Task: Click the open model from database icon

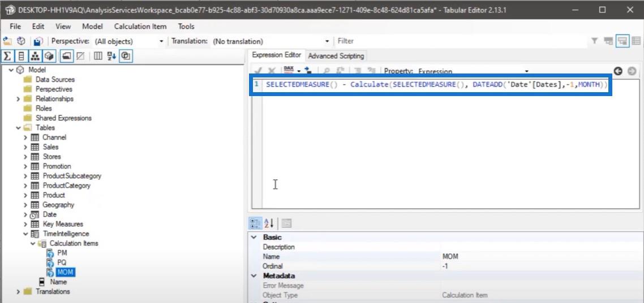Action: click(x=21, y=41)
